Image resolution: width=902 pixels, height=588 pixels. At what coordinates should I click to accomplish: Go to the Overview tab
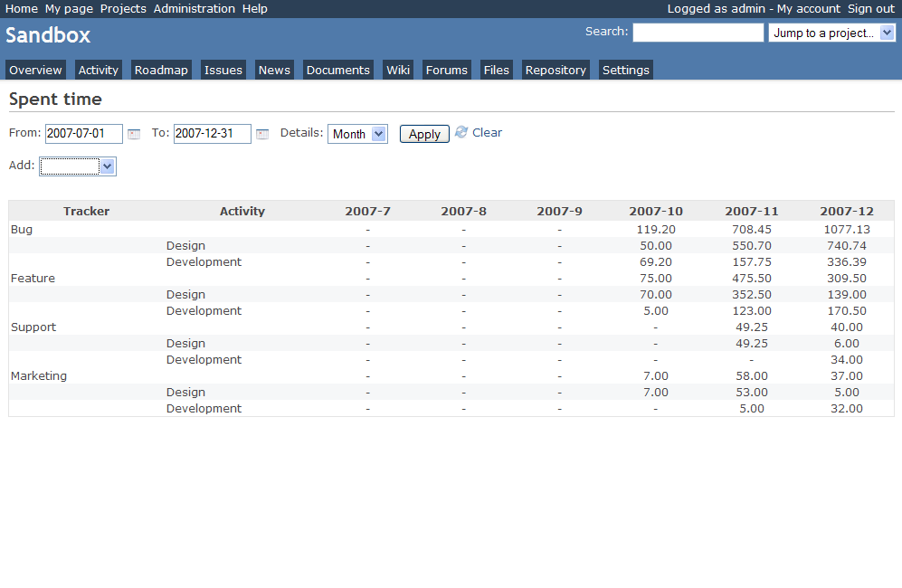pos(35,71)
